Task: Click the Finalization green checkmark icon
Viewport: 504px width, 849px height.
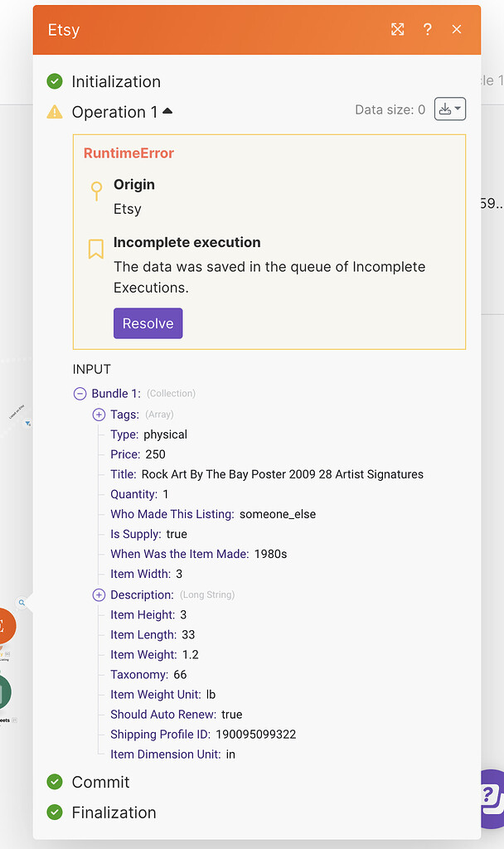Action: click(x=55, y=813)
